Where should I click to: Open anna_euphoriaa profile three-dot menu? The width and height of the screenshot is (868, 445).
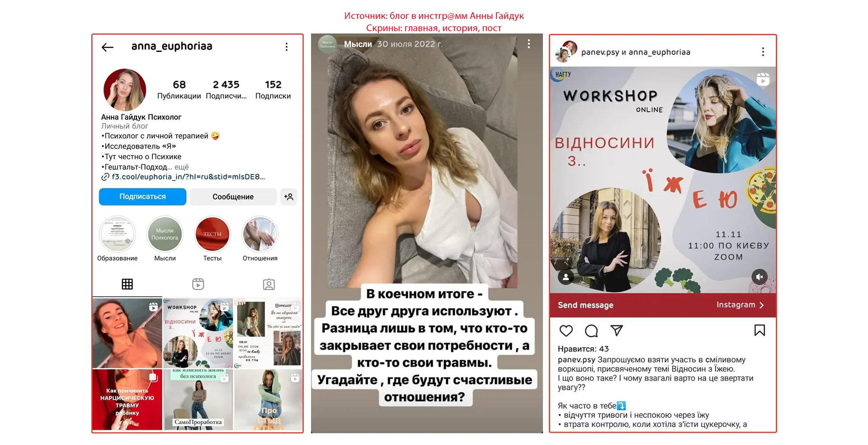[287, 47]
